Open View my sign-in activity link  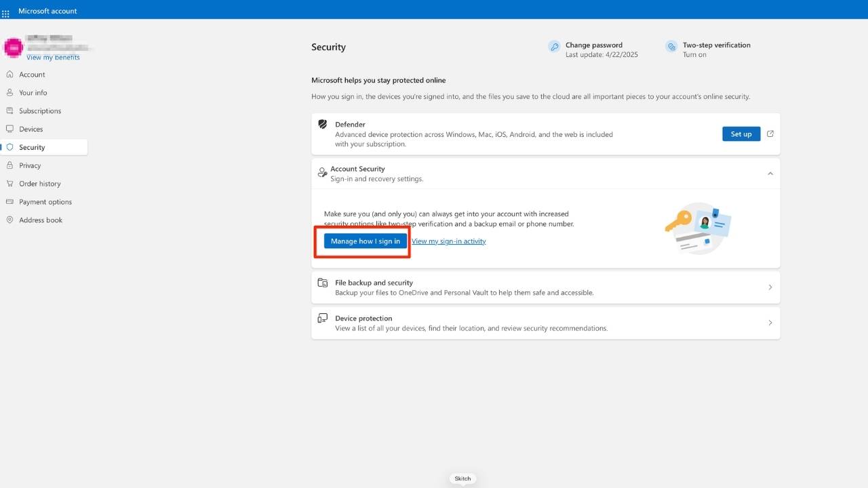click(449, 241)
